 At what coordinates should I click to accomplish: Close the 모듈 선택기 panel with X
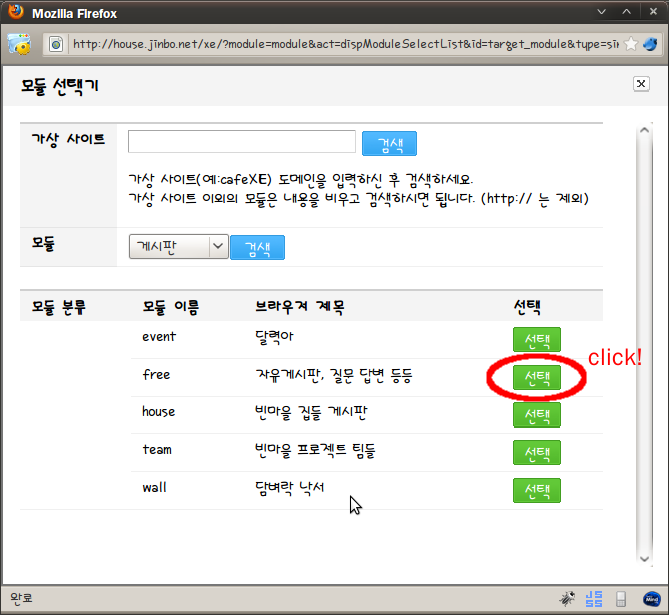(x=641, y=84)
